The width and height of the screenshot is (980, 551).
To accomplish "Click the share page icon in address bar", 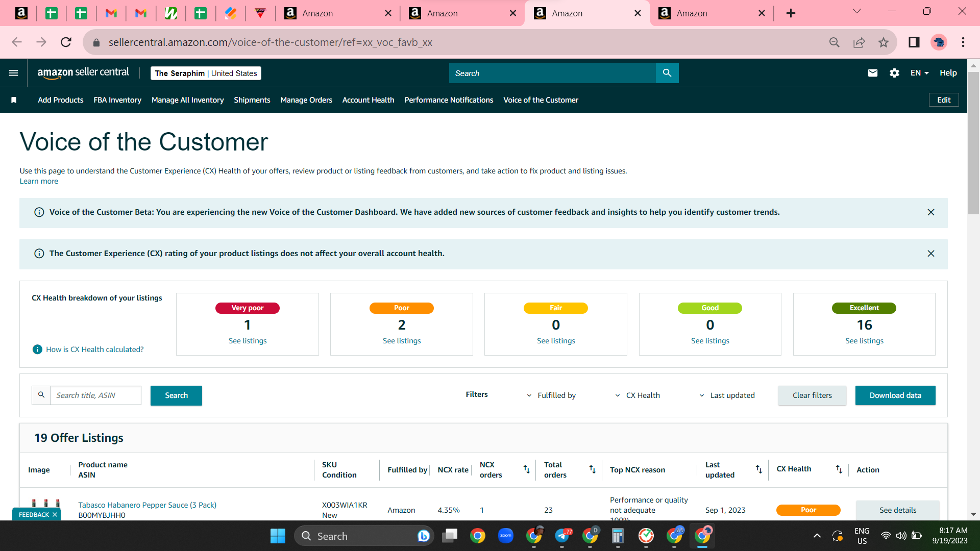I will (859, 42).
